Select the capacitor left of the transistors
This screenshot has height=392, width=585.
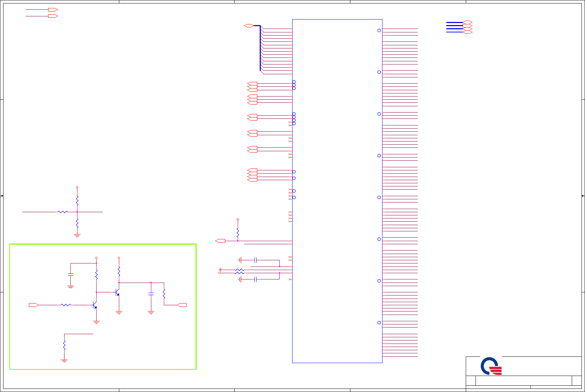point(71,275)
